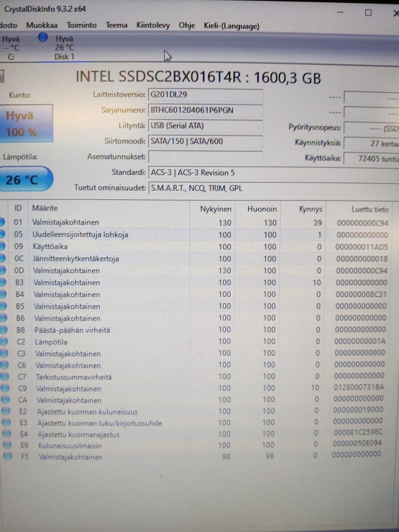Screen dimensions: 399x532
Task: Click the Käynnistyksiä field showing 27 kertaa
Action: tap(372, 143)
